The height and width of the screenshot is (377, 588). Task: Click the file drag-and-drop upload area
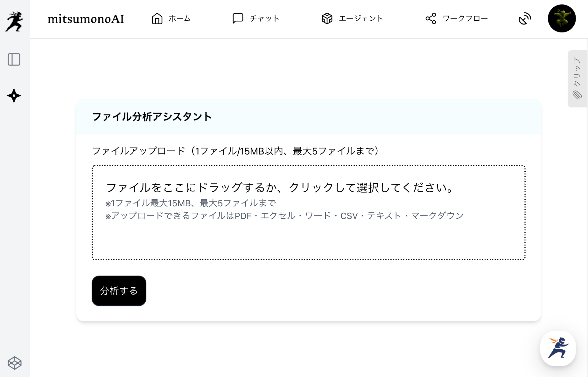[308, 213]
